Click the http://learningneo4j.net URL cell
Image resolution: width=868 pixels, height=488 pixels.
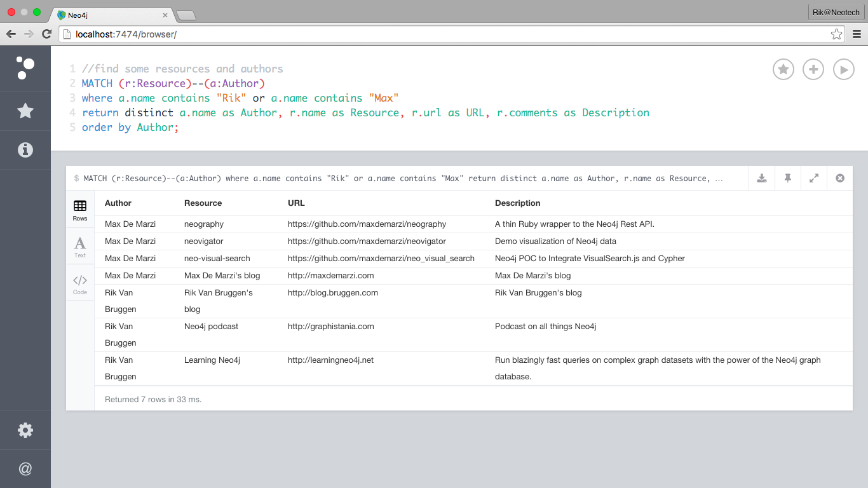tap(331, 360)
